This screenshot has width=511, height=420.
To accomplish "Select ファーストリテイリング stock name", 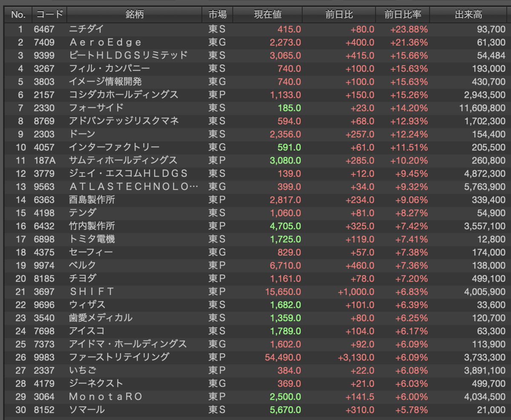I will tap(119, 357).
